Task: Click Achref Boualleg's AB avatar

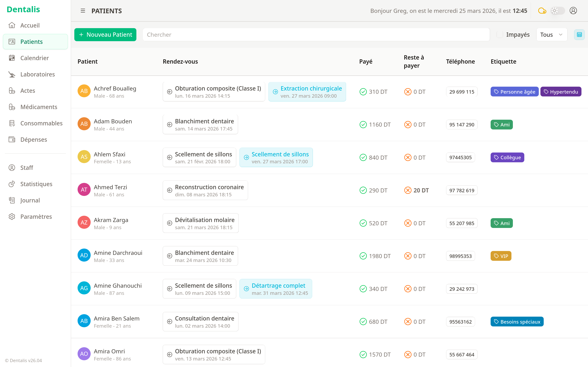Action: click(x=84, y=91)
